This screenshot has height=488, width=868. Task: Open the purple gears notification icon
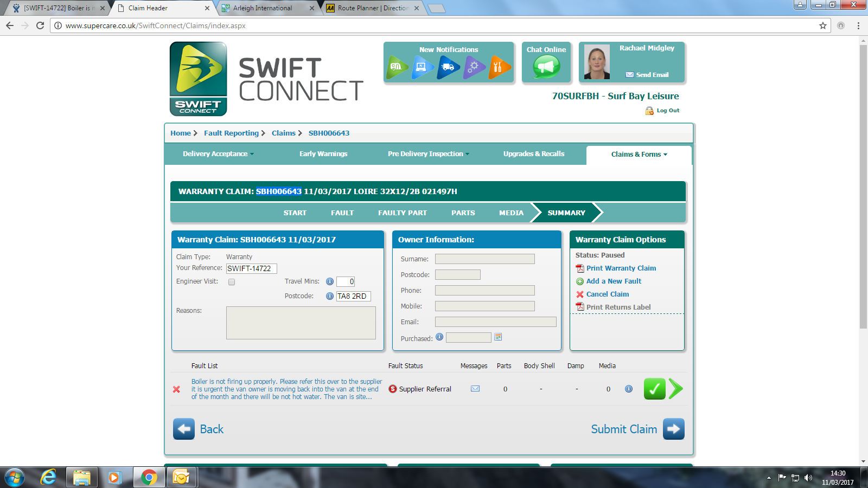[x=474, y=67]
